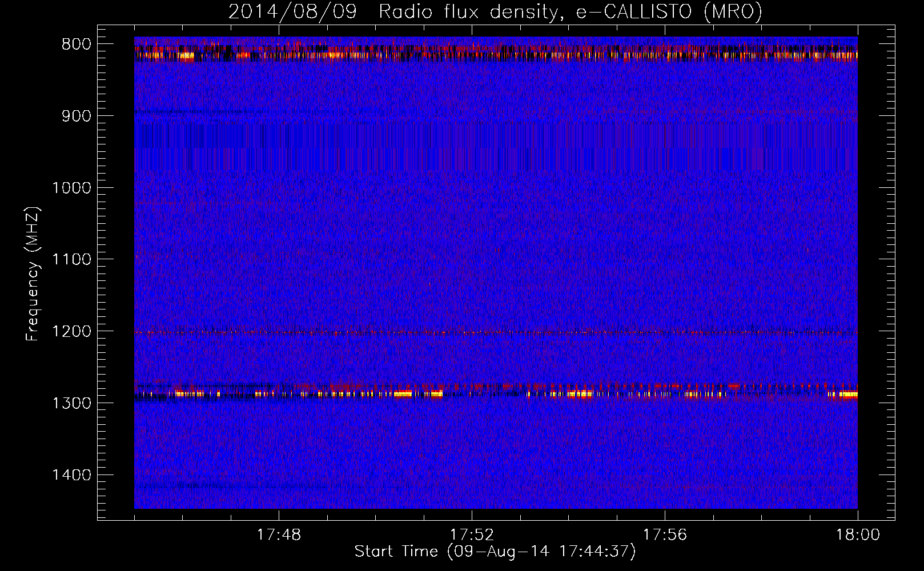Image resolution: width=924 pixels, height=571 pixels.
Task: Click the thin red line at 1200 MHz
Action: pyautogui.click(x=496, y=332)
